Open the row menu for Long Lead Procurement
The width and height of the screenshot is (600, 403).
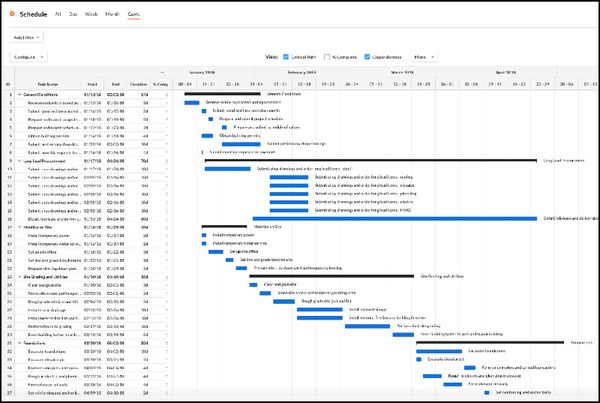(x=167, y=160)
